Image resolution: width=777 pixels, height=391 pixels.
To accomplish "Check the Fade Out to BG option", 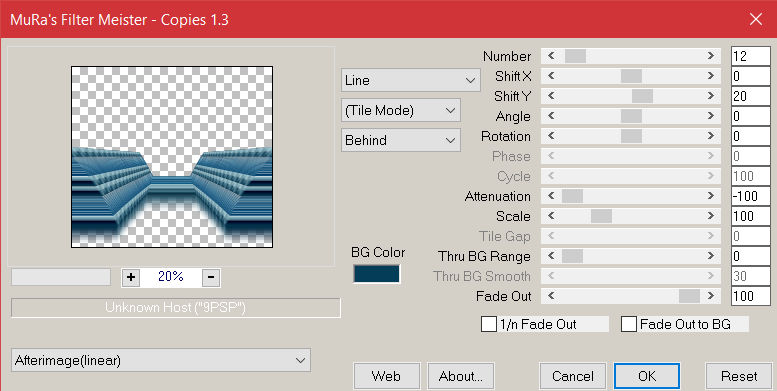I will (x=629, y=325).
